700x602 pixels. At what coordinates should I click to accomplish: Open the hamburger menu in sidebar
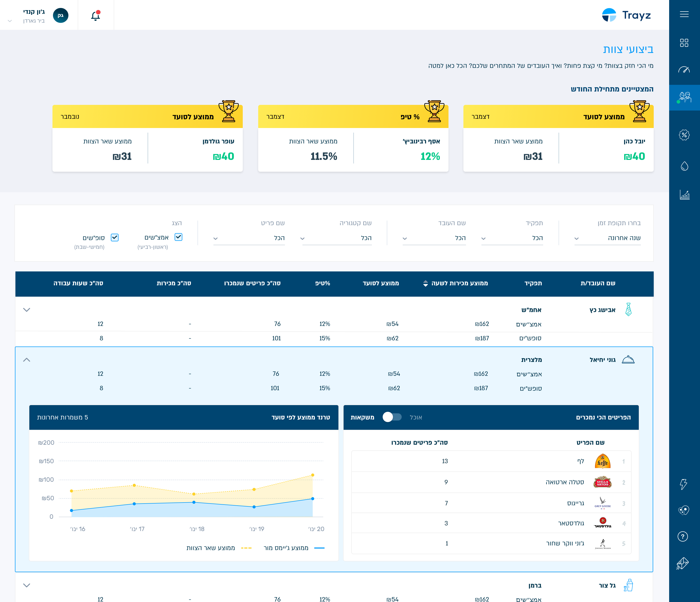point(684,14)
